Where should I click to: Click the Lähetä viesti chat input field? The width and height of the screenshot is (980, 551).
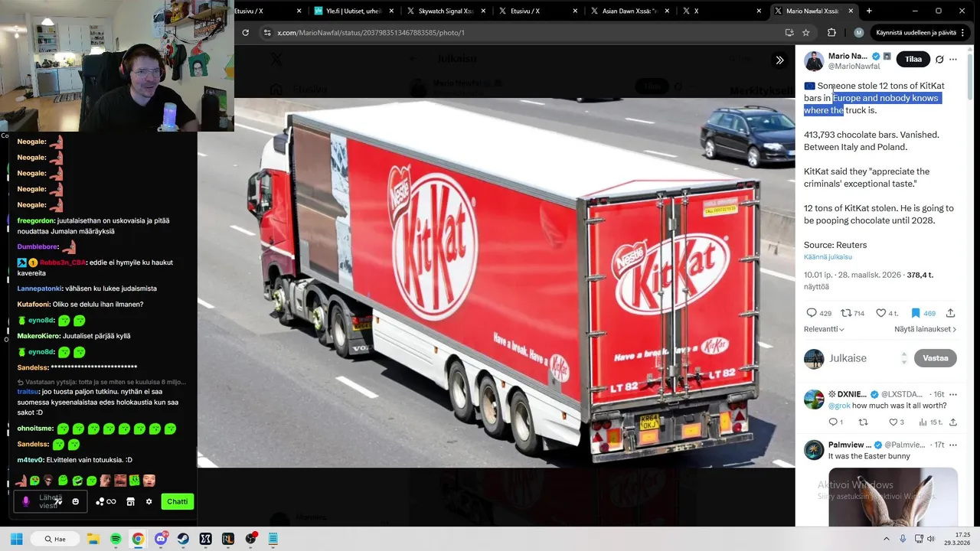click(49, 501)
